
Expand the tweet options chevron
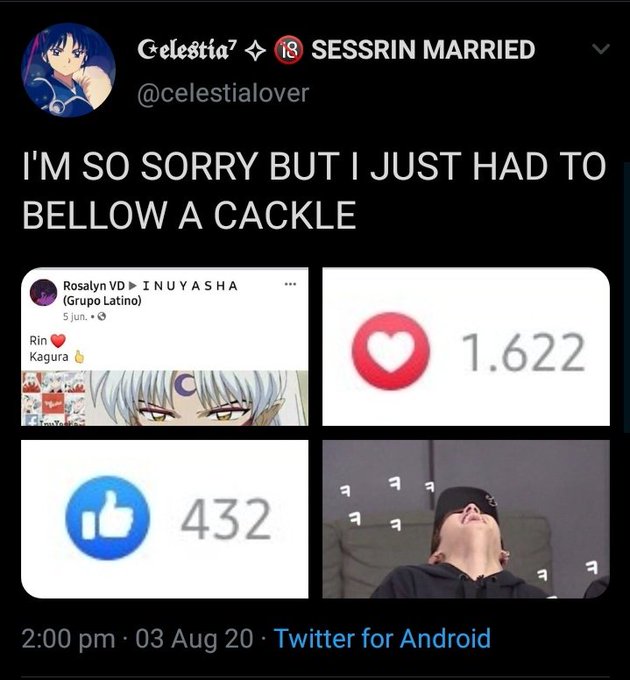tap(601, 49)
